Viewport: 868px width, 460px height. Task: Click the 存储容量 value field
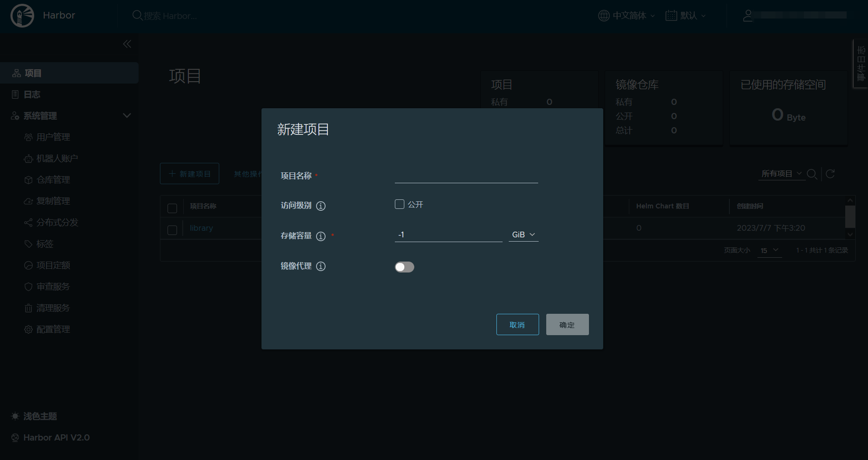pos(448,235)
